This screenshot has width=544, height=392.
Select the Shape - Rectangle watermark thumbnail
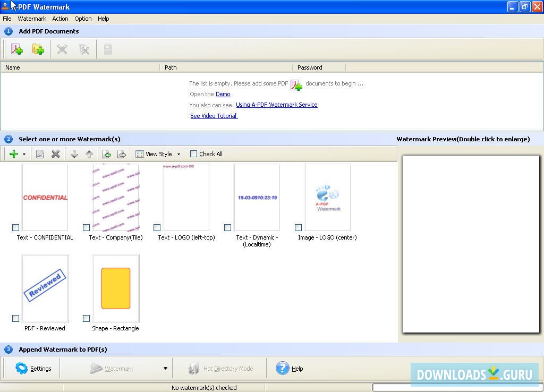pyautogui.click(x=116, y=288)
